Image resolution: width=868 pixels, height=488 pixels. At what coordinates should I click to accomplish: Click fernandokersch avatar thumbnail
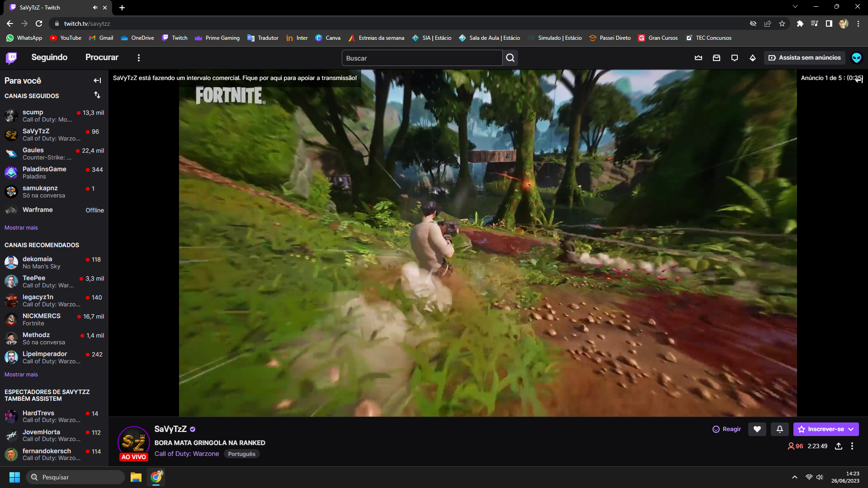[x=11, y=454]
